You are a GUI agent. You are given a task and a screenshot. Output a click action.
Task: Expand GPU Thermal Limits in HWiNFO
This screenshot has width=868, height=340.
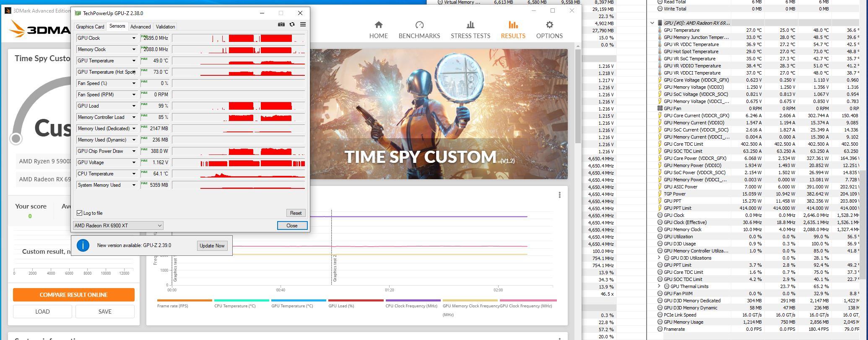(x=659, y=286)
